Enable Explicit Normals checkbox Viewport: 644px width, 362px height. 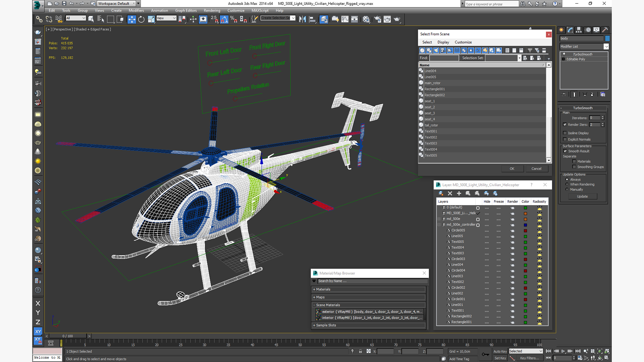pos(565,139)
